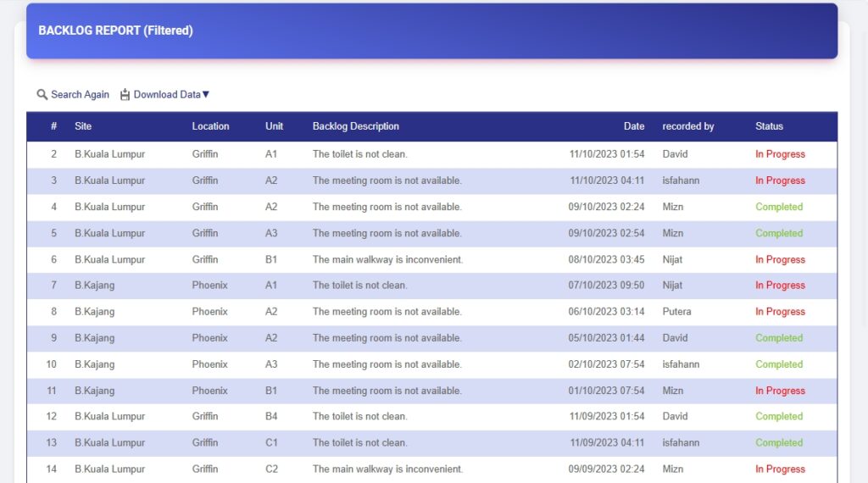Click the Status column header

tap(769, 126)
